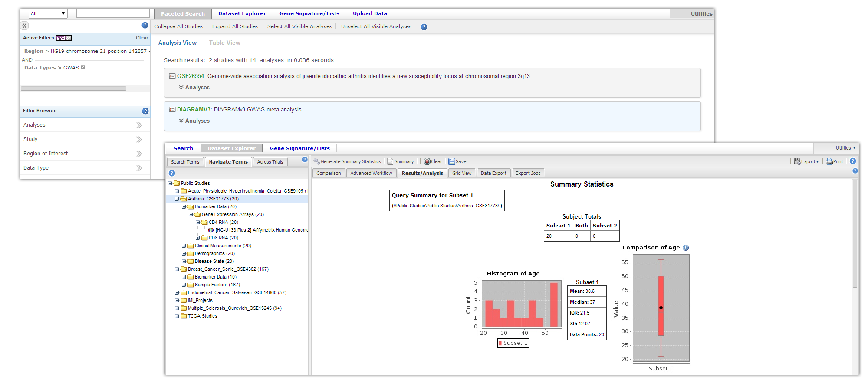Toggle the 'and' filter operator
The image size is (868, 390).
click(x=60, y=38)
